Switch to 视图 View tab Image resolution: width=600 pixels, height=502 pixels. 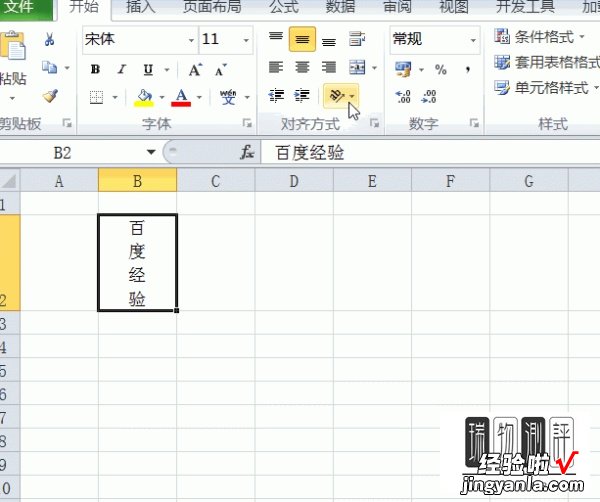click(x=454, y=7)
